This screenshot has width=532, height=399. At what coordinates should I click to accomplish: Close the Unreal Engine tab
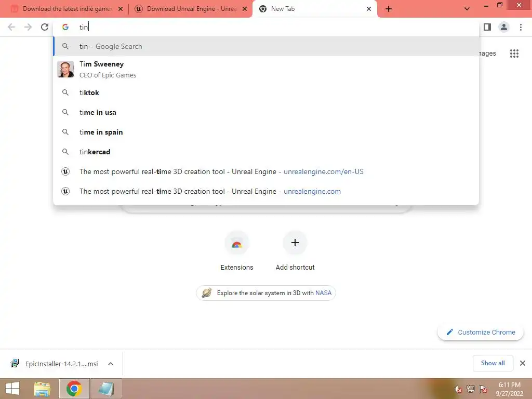245,9
